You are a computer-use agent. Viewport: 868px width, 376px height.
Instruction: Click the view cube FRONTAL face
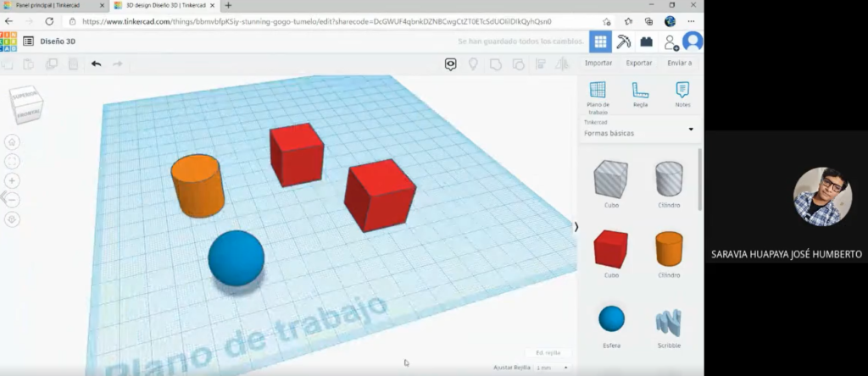[28, 114]
